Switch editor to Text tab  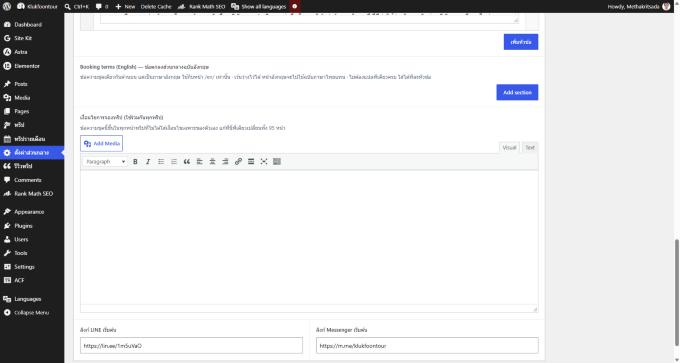530,147
